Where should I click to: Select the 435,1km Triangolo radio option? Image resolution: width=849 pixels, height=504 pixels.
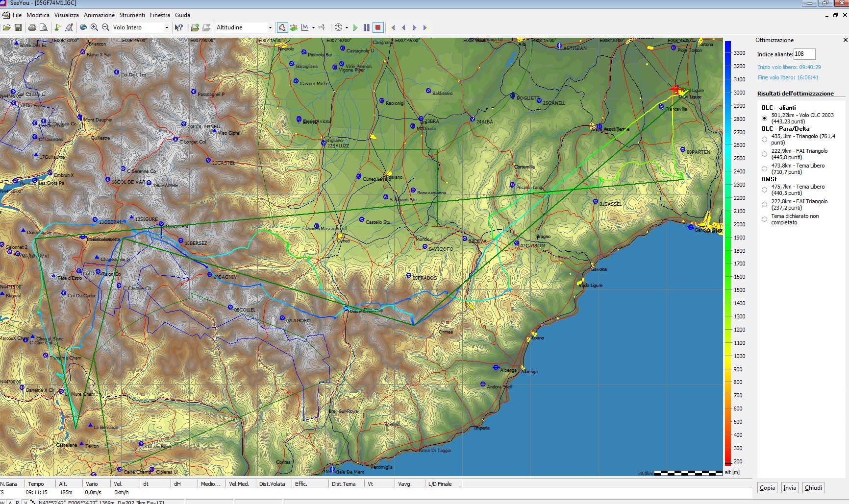[764, 140]
